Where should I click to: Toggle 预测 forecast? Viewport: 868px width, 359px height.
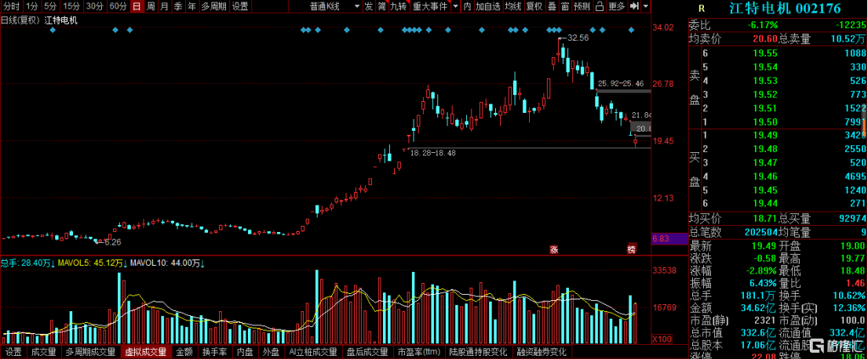[x=582, y=6]
